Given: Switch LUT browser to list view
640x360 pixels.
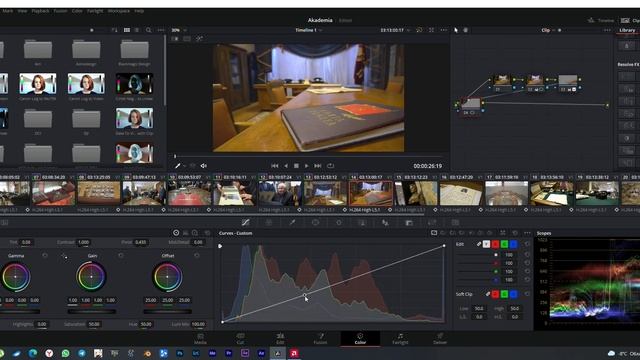Looking at the screenshot, I should [137, 30].
